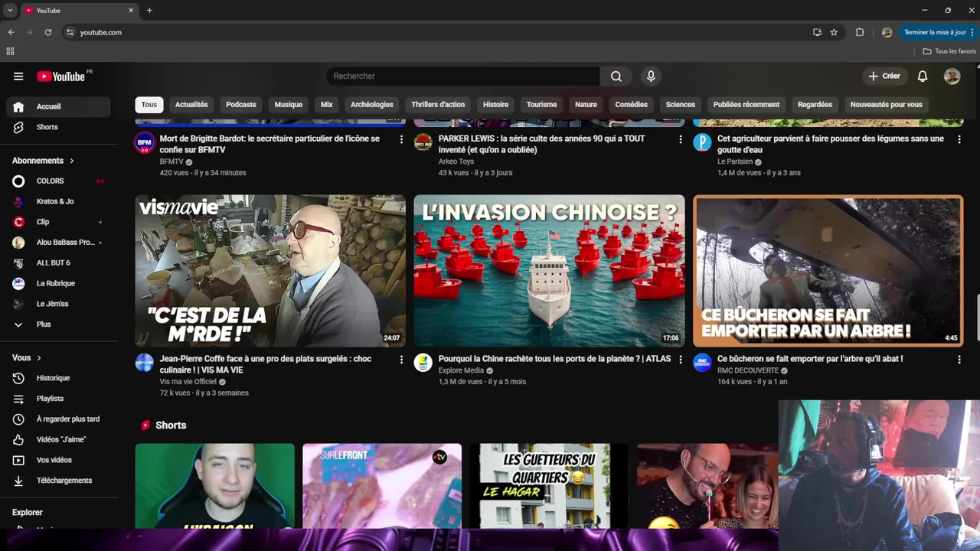Open Vidéos "J'aime" list
The width and height of the screenshot is (980, 551).
(x=58, y=439)
